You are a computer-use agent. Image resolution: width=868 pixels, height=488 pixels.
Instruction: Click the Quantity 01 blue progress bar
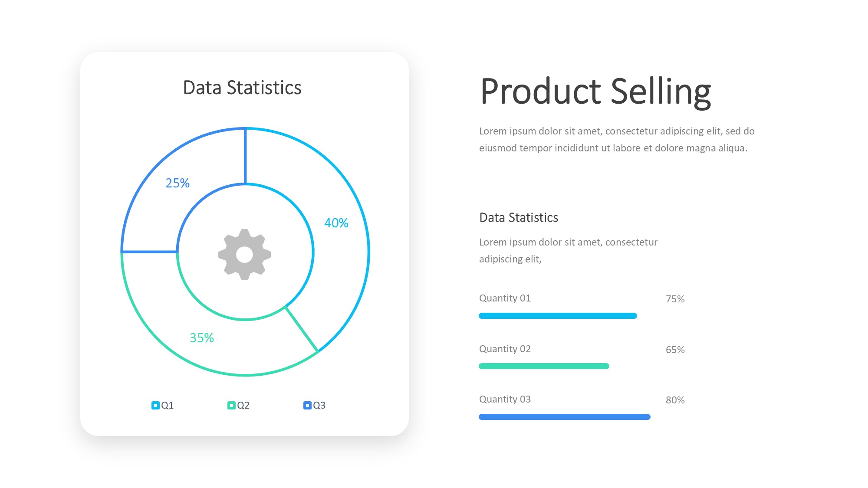[x=558, y=316]
